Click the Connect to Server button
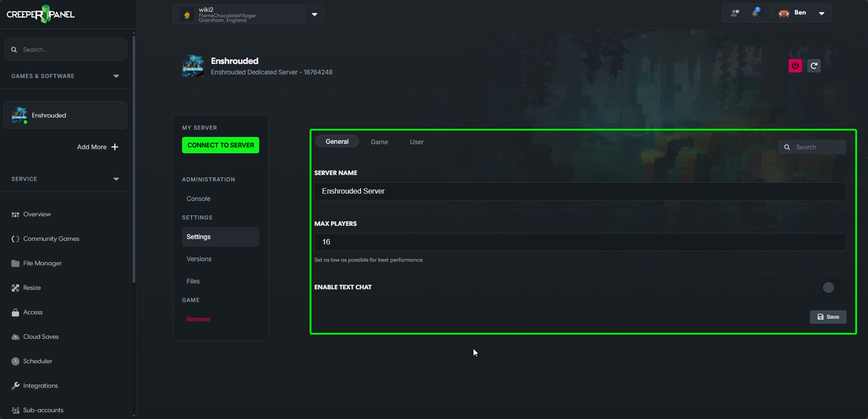The width and height of the screenshot is (868, 419). tap(221, 145)
